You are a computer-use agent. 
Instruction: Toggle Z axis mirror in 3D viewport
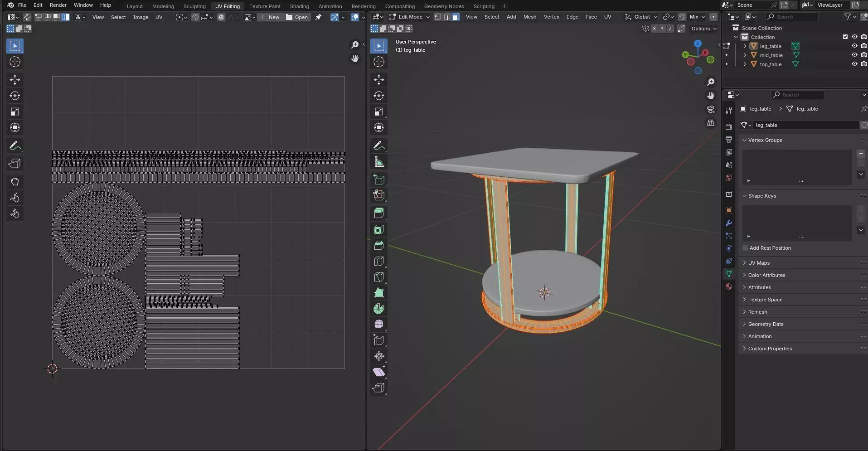point(670,29)
